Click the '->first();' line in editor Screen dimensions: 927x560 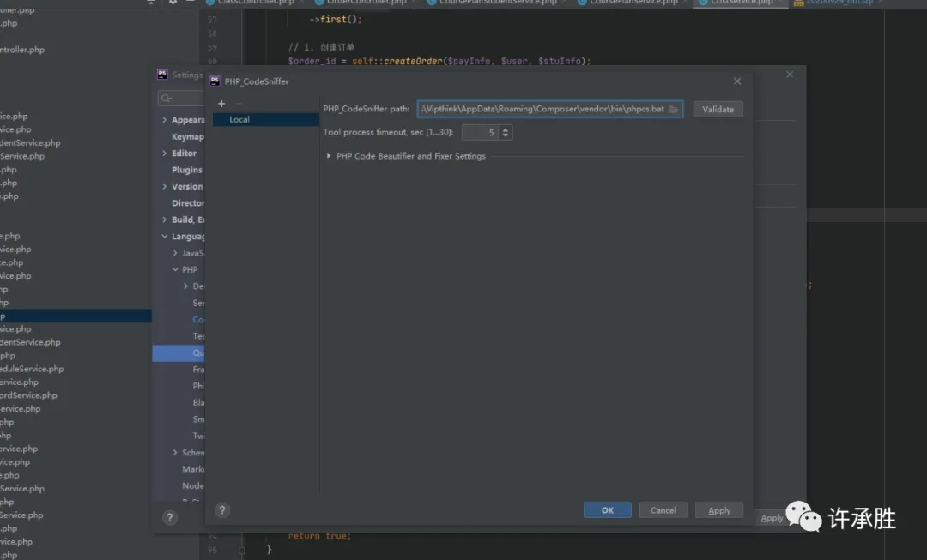click(336, 20)
